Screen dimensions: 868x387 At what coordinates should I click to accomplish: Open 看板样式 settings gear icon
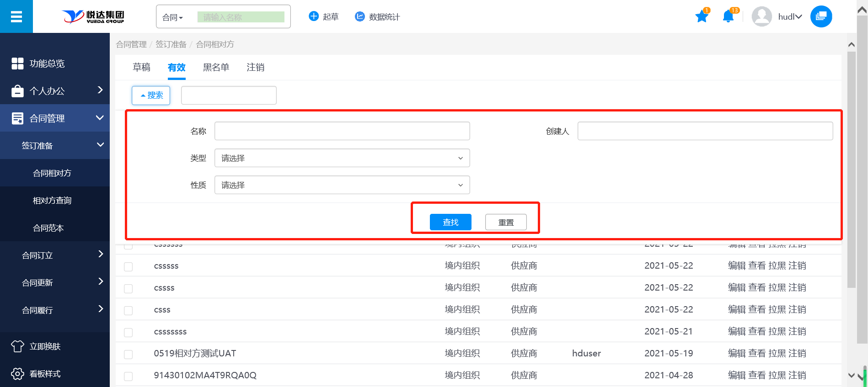(x=17, y=374)
